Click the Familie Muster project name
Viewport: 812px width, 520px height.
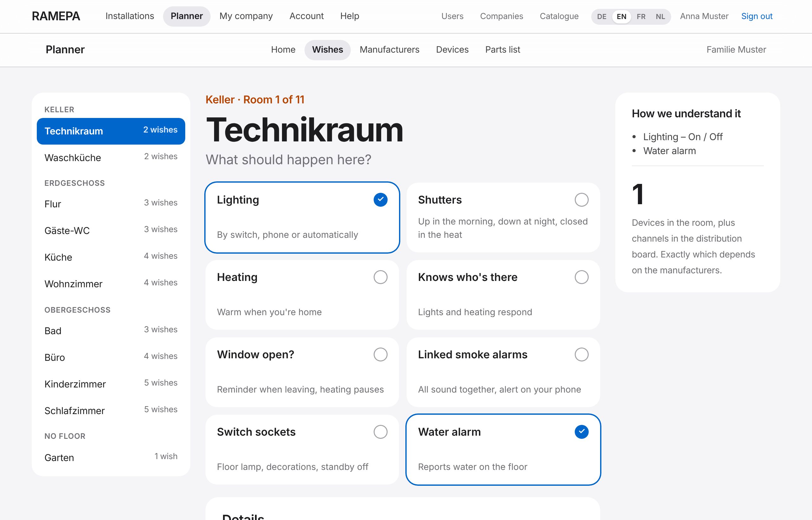pos(736,50)
